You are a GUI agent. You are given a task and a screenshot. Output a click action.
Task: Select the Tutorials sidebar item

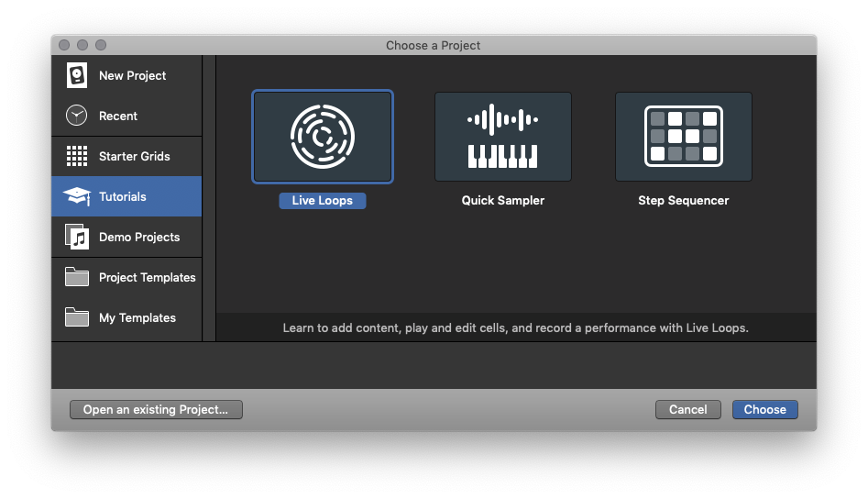126,196
